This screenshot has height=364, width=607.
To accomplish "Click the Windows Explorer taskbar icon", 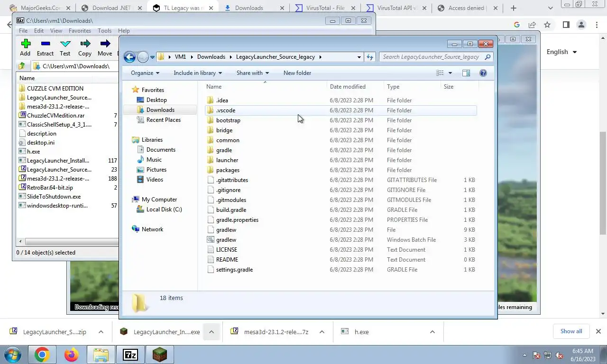I will click(x=101, y=355).
